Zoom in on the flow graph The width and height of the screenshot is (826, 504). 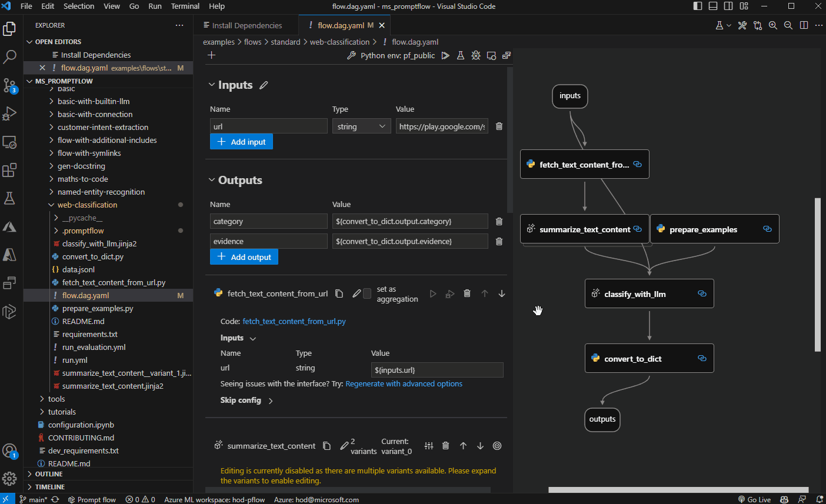click(772, 25)
